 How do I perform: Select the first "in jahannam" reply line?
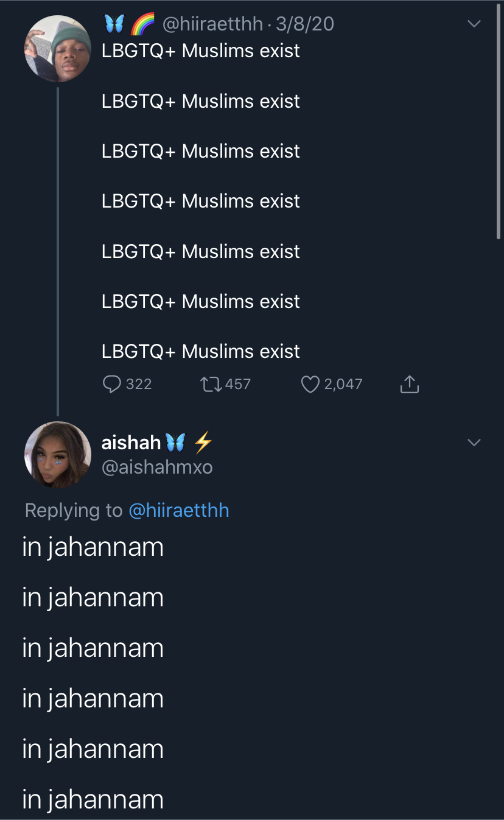pyautogui.click(x=93, y=547)
